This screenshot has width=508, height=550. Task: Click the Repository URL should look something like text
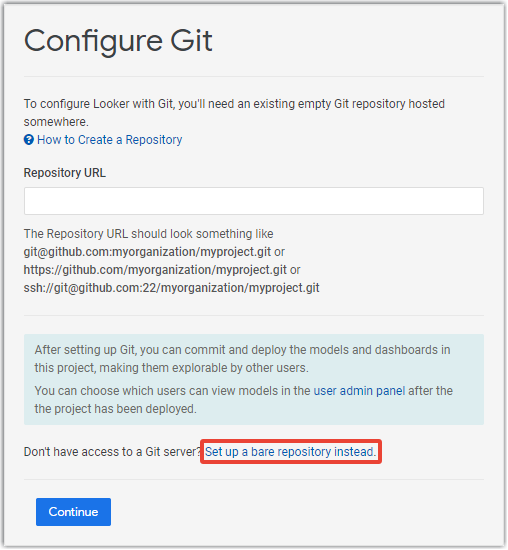point(148,234)
